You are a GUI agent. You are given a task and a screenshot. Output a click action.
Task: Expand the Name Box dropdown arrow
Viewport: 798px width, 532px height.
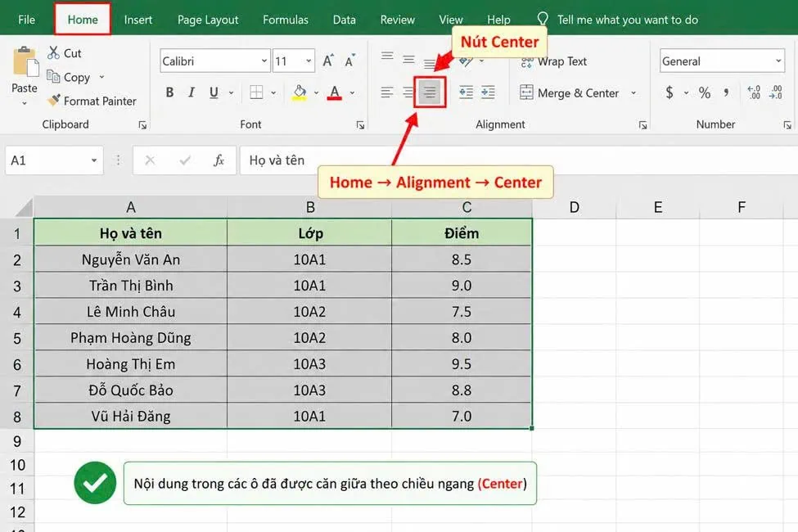tap(94, 160)
